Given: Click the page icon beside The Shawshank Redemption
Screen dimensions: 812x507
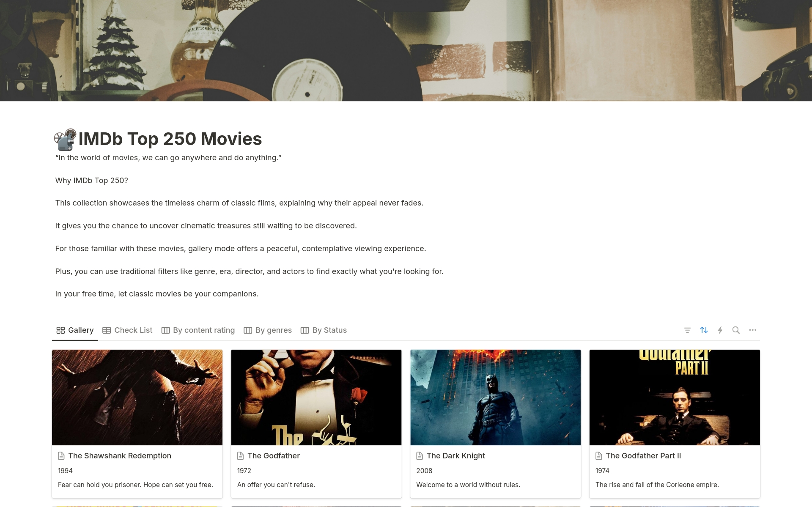Looking at the screenshot, I should click(62, 456).
